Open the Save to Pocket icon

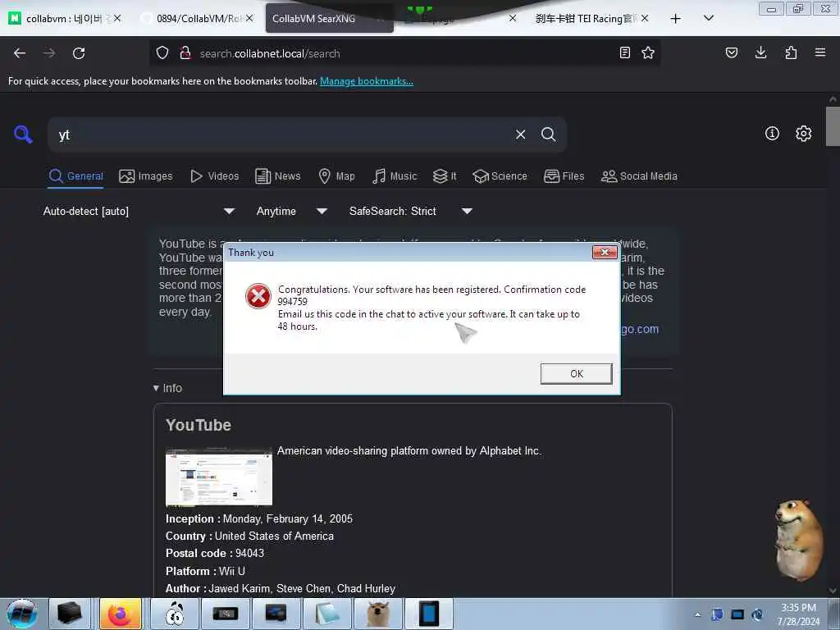pos(731,52)
